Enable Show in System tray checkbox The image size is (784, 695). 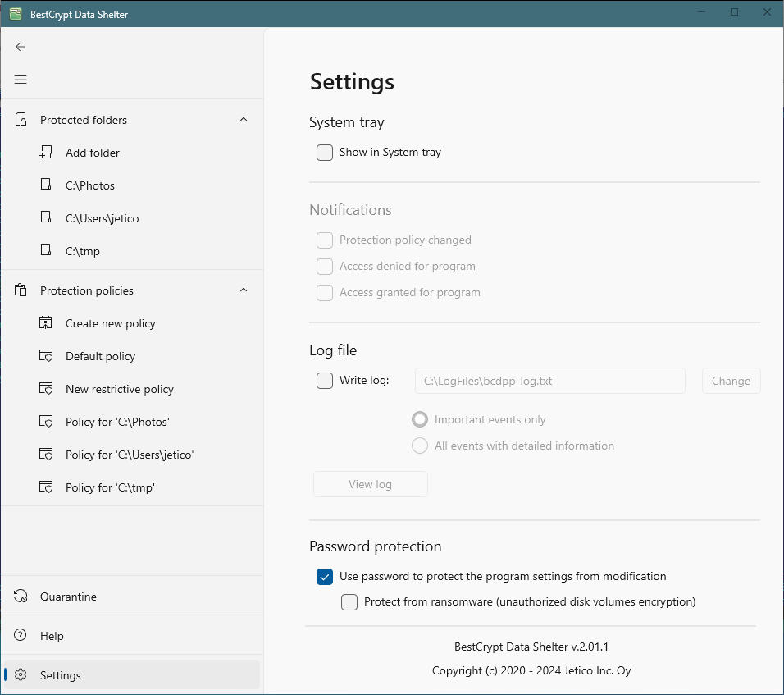(x=325, y=153)
